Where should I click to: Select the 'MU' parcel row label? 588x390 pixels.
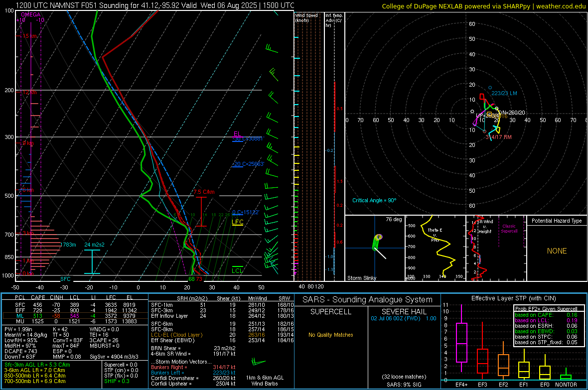coord(20,321)
